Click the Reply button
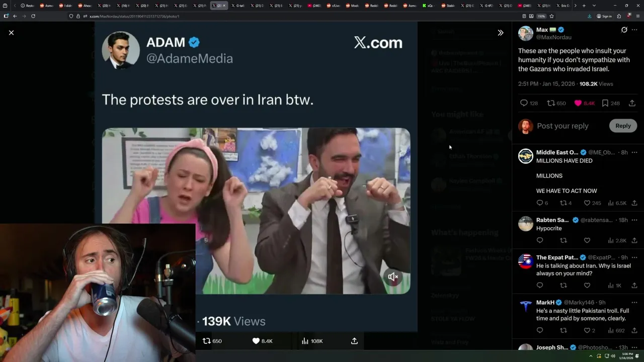Image resolution: width=644 pixels, height=362 pixels. click(x=623, y=126)
